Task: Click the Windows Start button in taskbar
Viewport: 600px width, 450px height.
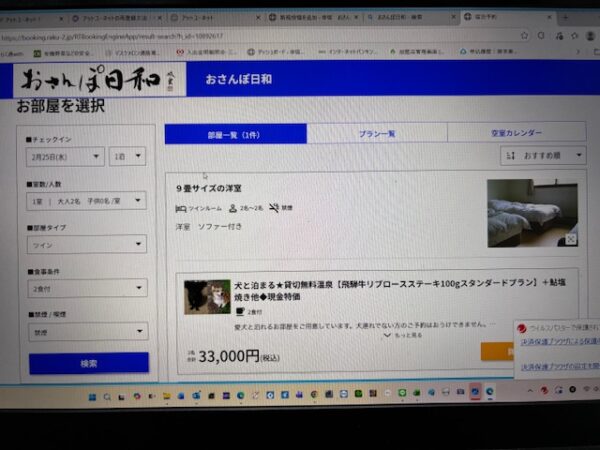Action: tap(92, 396)
